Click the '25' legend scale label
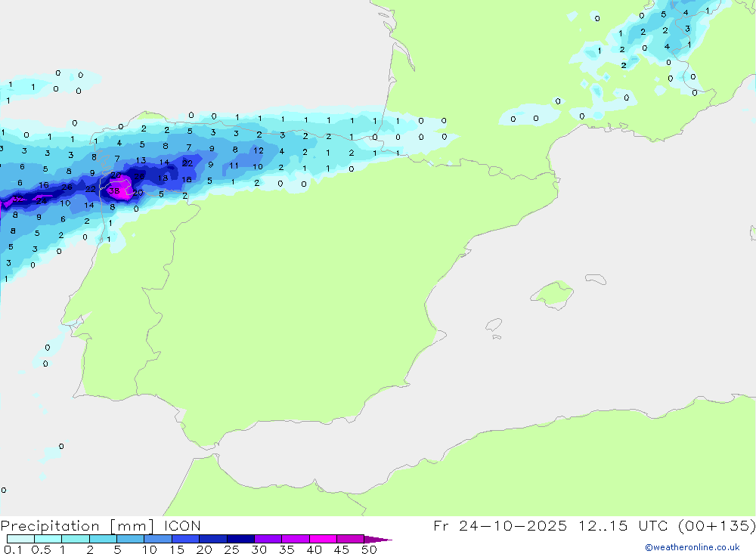The height and width of the screenshot is (554, 756). (231, 549)
